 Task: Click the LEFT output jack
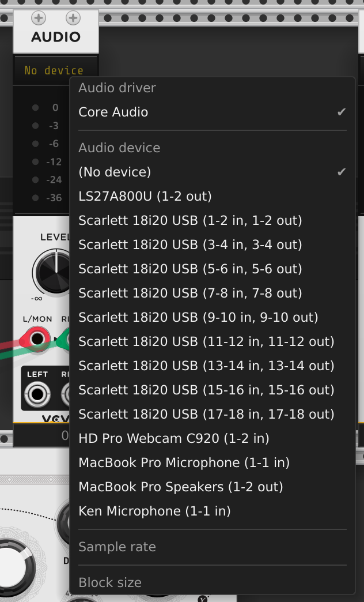tap(37, 394)
